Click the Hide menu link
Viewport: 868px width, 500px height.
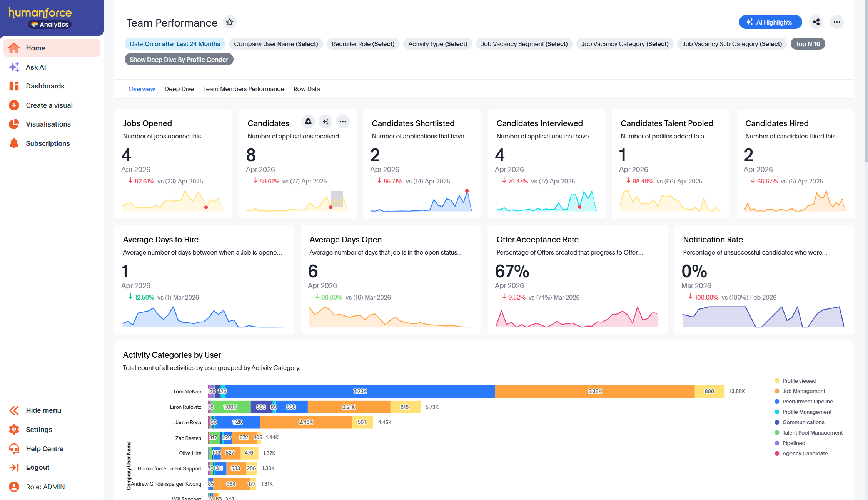43,410
